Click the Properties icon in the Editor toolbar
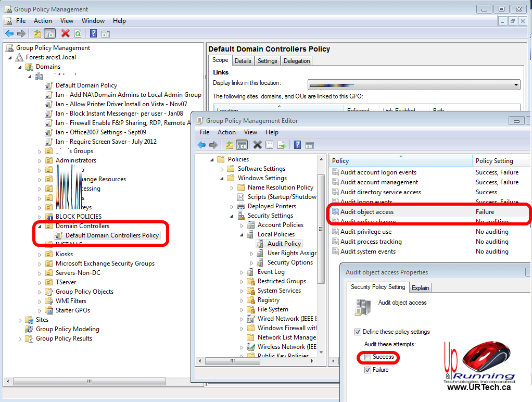 click(269, 145)
